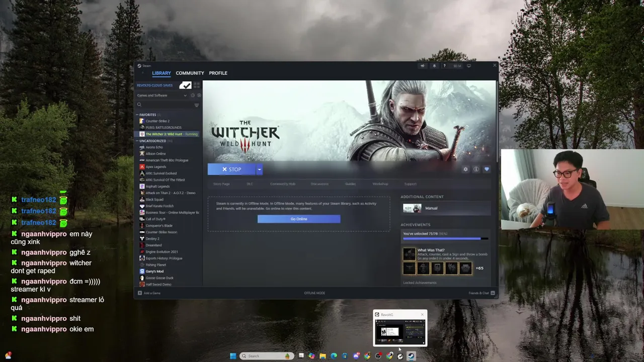Viewport: 644px width, 362px height.
Task: Click OFFLINE MODE status text
Action: (314, 293)
